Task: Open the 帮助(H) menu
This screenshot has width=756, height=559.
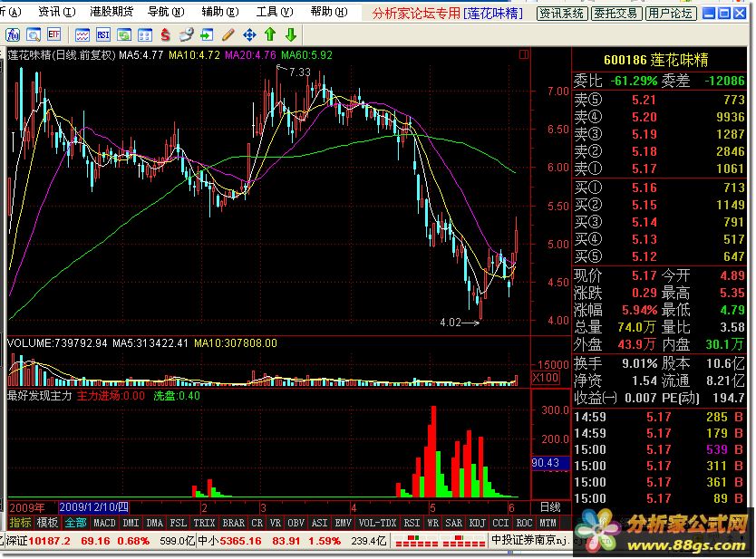Action: click(x=329, y=12)
